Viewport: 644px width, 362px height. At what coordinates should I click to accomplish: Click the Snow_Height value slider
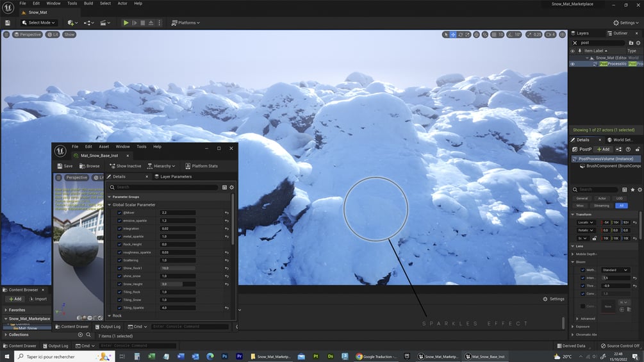pyautogui.click(x=178, y=284)
